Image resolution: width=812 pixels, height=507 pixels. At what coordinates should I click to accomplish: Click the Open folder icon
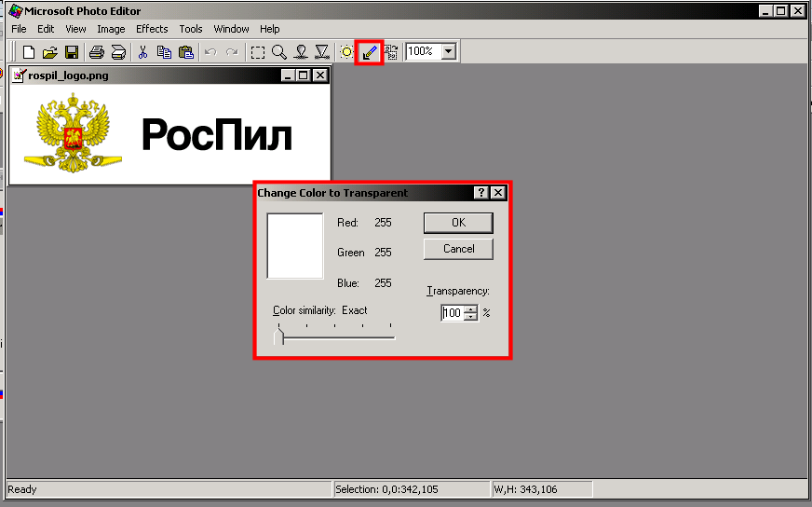pos(49,52)
